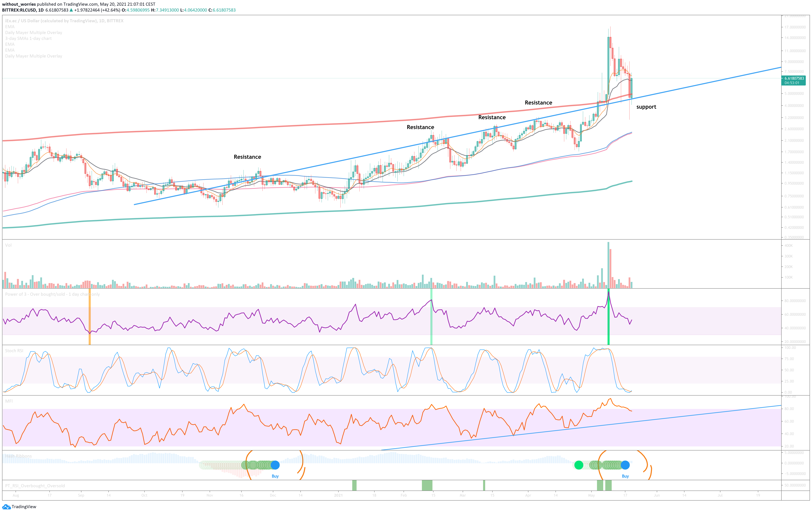Click the 0.75000000 price axis label
812x513 pixels.
tap(794, 196)
